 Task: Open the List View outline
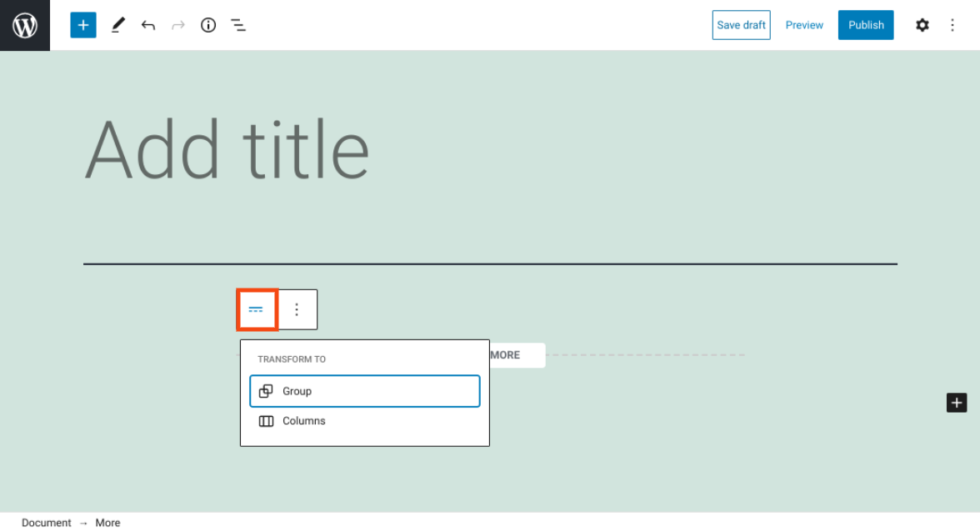coord(238,25)
